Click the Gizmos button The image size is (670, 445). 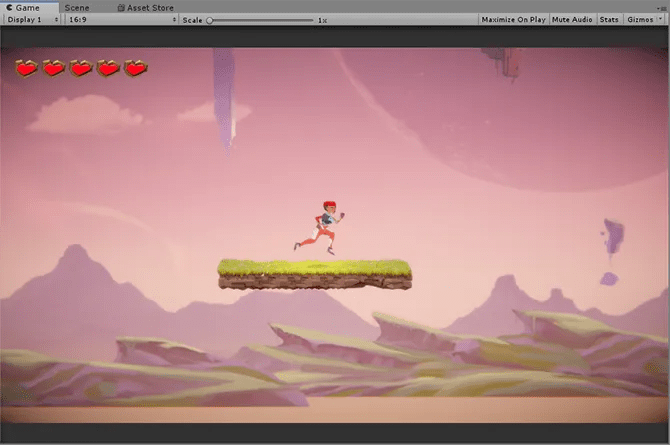[x=640, y=20]
